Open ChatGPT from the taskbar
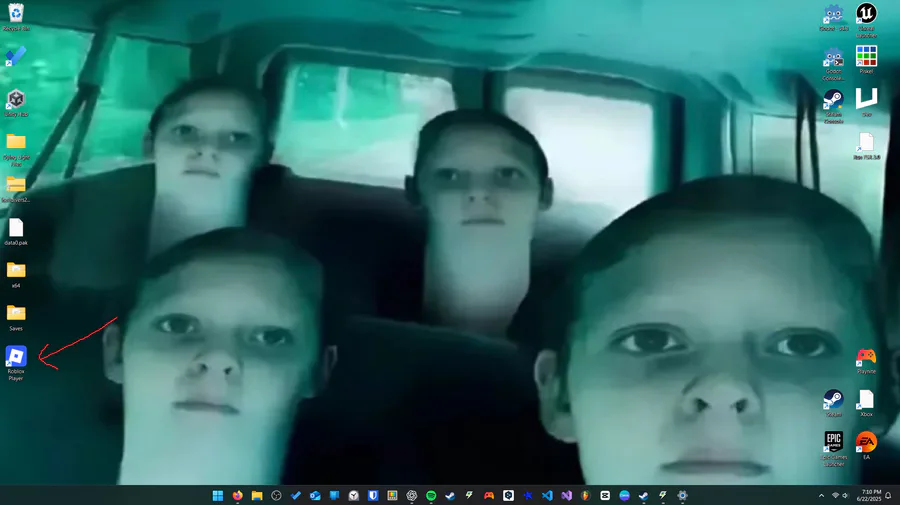The image size is (900, 505). tap(412, 495)
